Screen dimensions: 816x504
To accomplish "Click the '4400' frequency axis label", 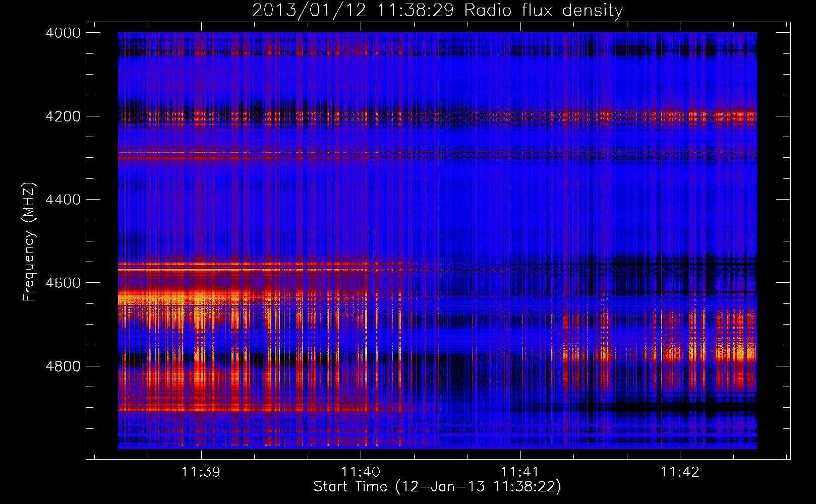I will point(63,200).
